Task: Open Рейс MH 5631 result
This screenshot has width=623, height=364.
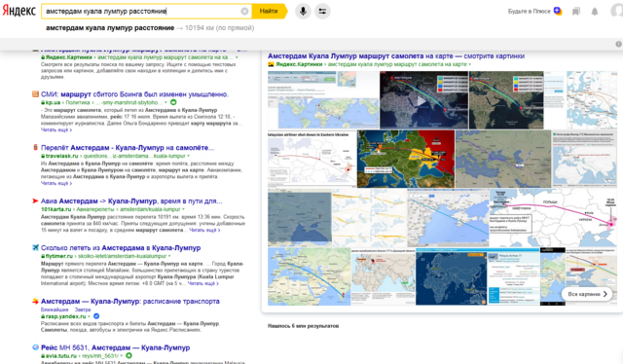Action: click(115, 347)
